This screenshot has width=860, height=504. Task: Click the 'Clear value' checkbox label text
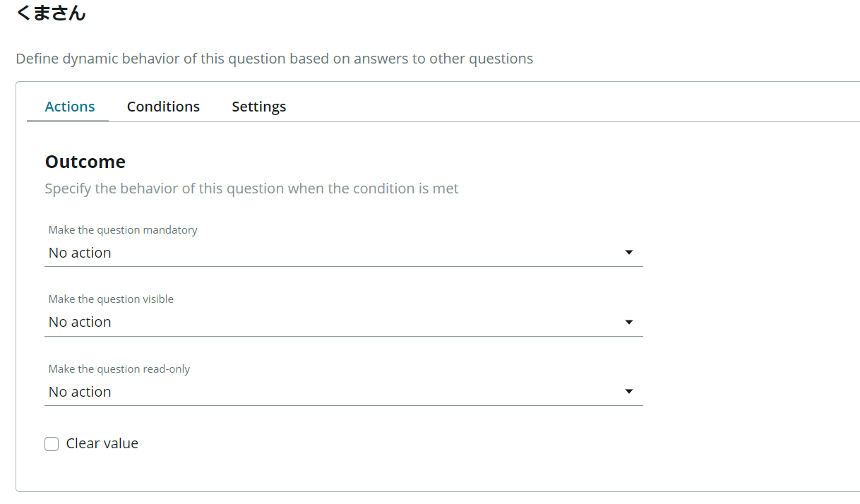[x=102, y=443]
